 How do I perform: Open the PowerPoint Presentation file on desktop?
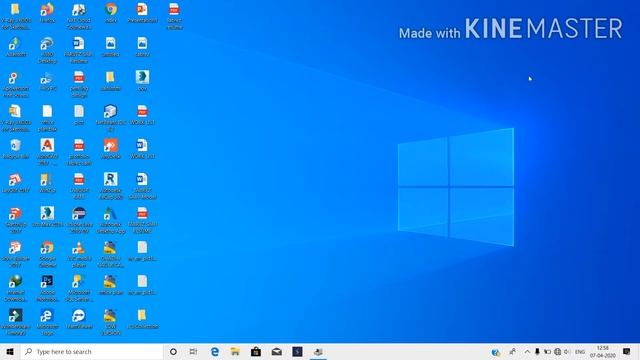tap(142, 13)
